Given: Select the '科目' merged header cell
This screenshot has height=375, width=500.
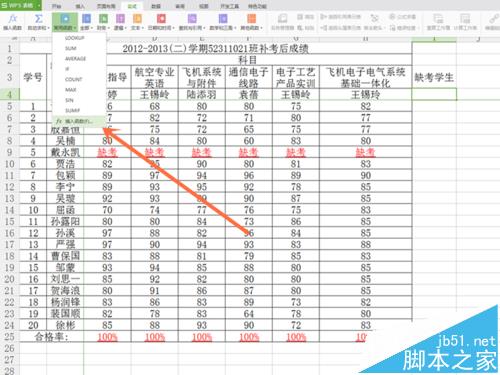Looking at the screenshot, I should [248, 60].
